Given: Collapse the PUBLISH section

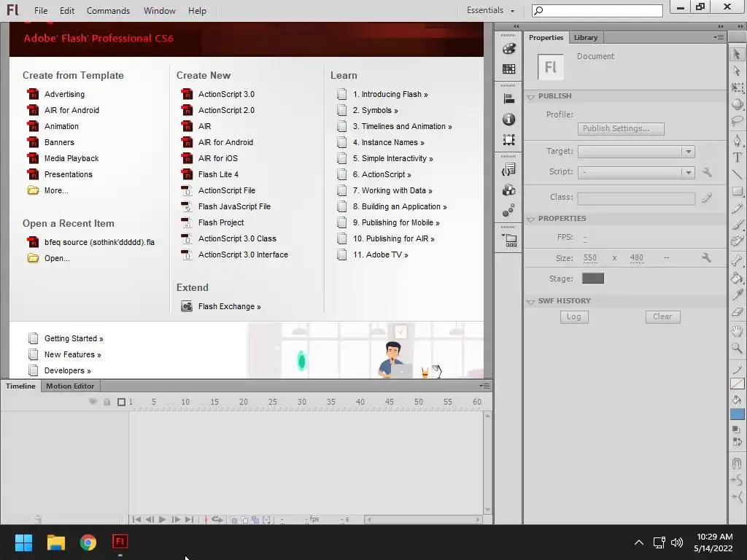Looking at the screenshot, I should tap(531, 97).
